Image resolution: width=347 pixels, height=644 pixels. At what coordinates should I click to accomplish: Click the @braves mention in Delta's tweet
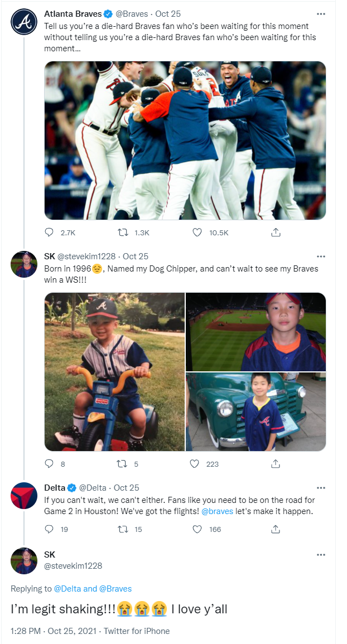(x=217, y=511)
